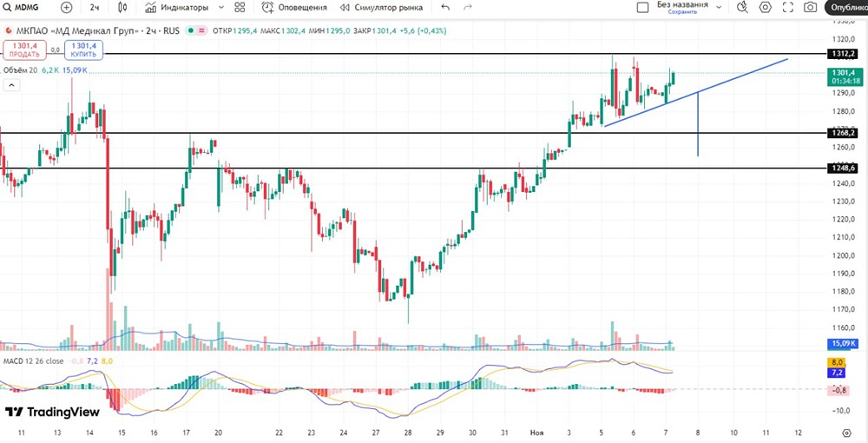Switch to fullscreen mode
The image size is (868, 443).
click(788, 7)
